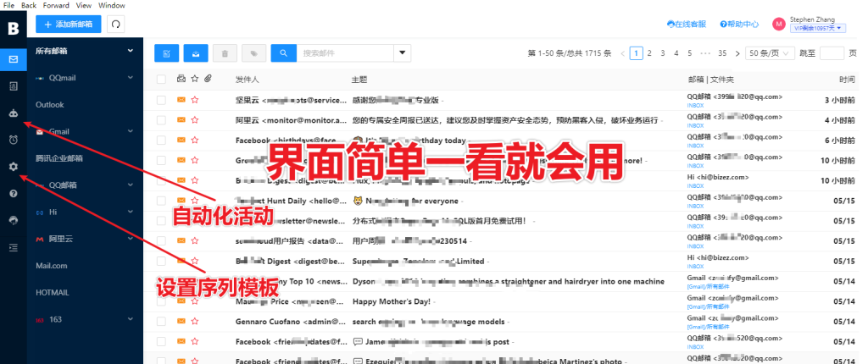Click the star column header icon
This screenshot has height=364, width=868.
coord(194,79)
